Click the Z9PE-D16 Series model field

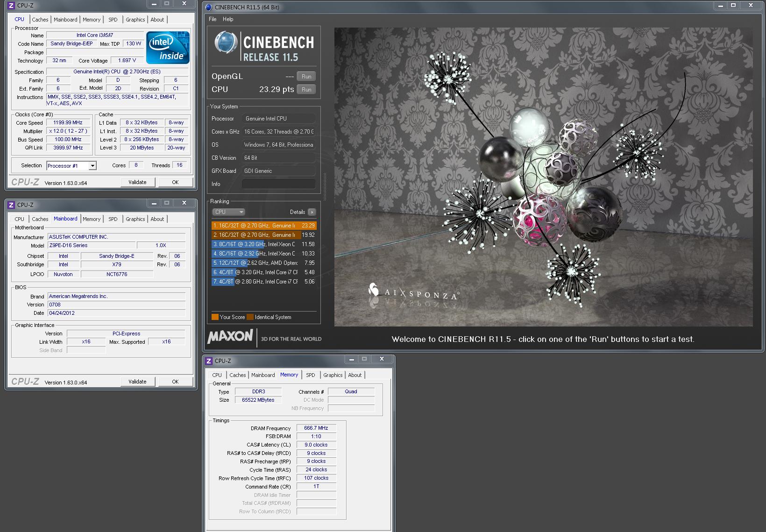[x=92, y=246]
